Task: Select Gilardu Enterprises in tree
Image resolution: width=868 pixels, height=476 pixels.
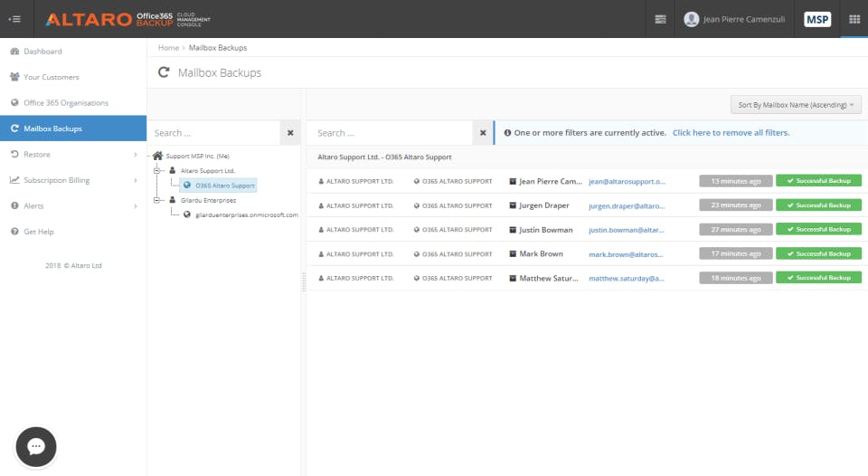Action: pos(208,200)
